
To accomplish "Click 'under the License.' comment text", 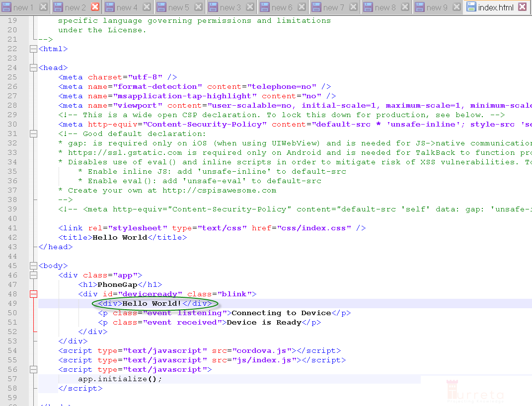I will point(102,30).
